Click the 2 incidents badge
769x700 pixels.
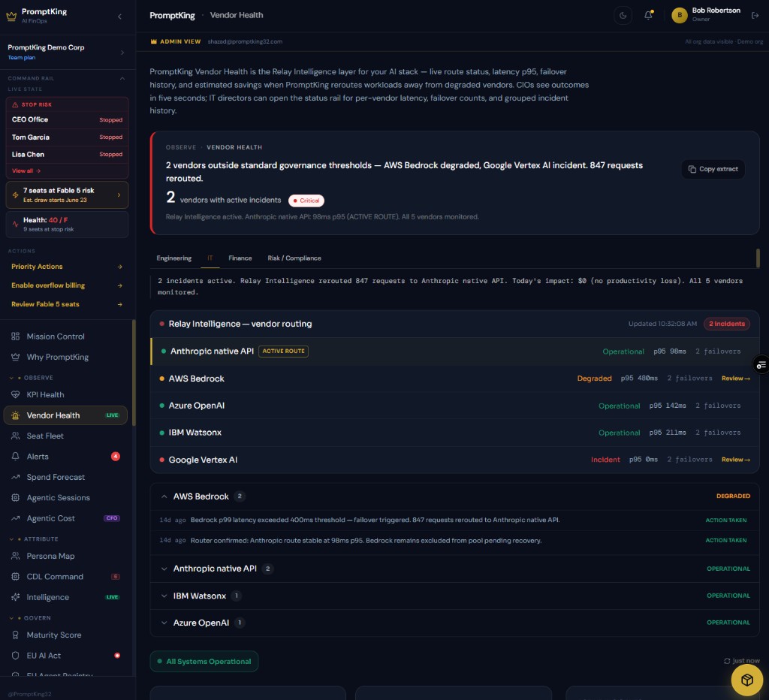click(726, 324)
